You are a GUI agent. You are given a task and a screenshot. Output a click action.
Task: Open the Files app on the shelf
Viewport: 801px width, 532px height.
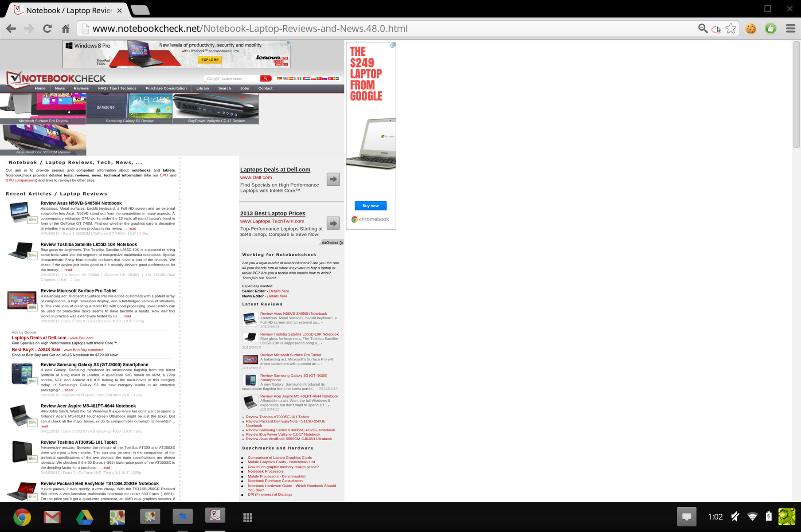183,516
